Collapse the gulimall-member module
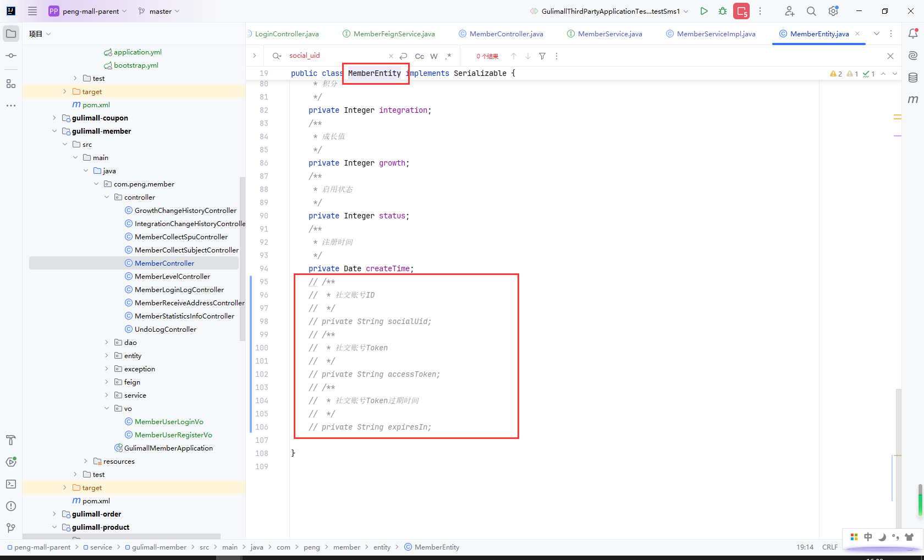Image resolution: width=924 pixels, height=560 pixels. 54,131
